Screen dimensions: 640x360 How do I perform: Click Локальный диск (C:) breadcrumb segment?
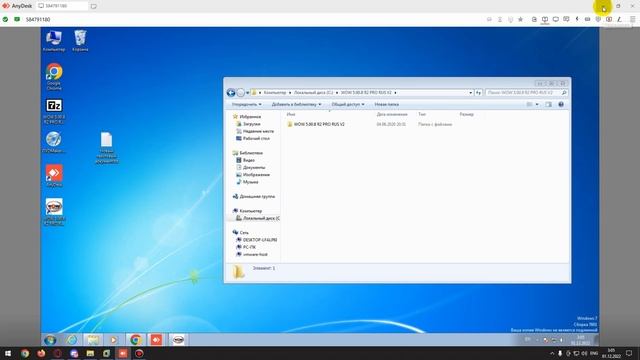pos(313,93)
